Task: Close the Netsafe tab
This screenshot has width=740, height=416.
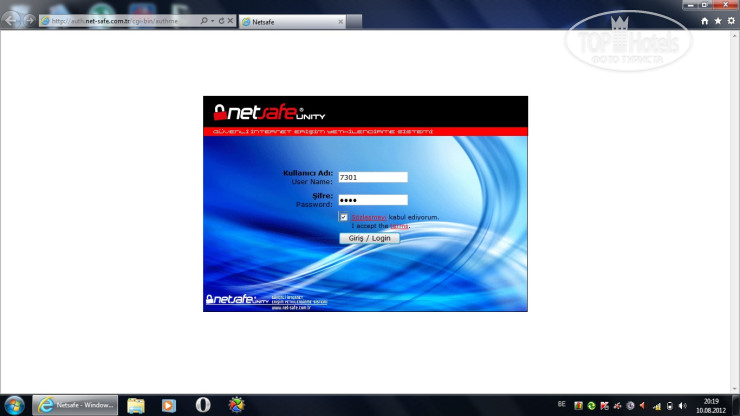Action: pos(340,22)
